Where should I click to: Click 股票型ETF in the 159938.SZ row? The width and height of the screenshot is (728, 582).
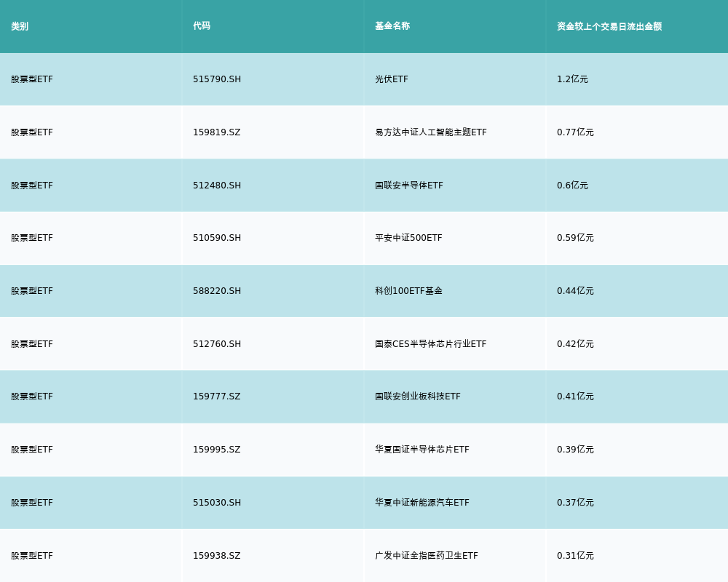pos(32,556)
